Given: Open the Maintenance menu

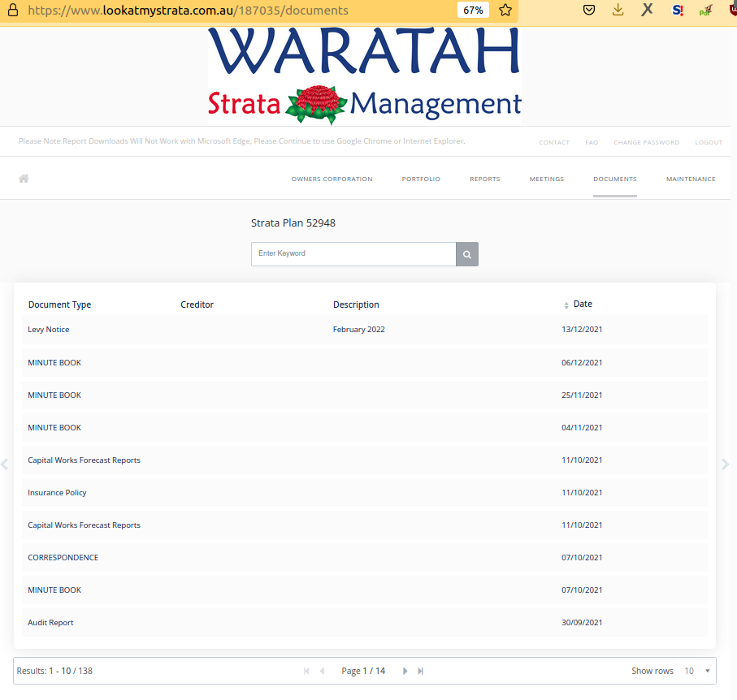Looking at the screenshot, I should (x=691, y=179).
